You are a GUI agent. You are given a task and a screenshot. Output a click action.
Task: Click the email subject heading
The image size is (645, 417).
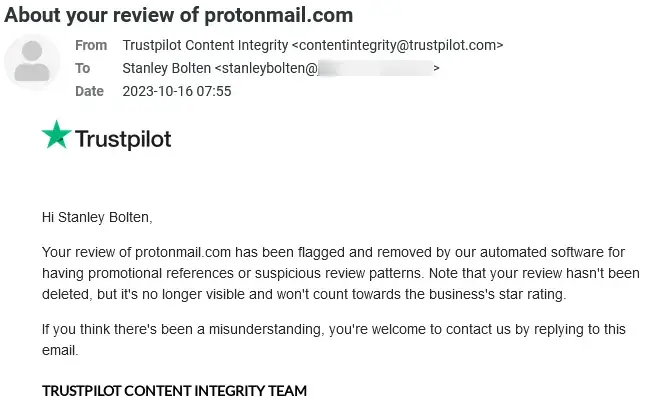coord(178,16)
